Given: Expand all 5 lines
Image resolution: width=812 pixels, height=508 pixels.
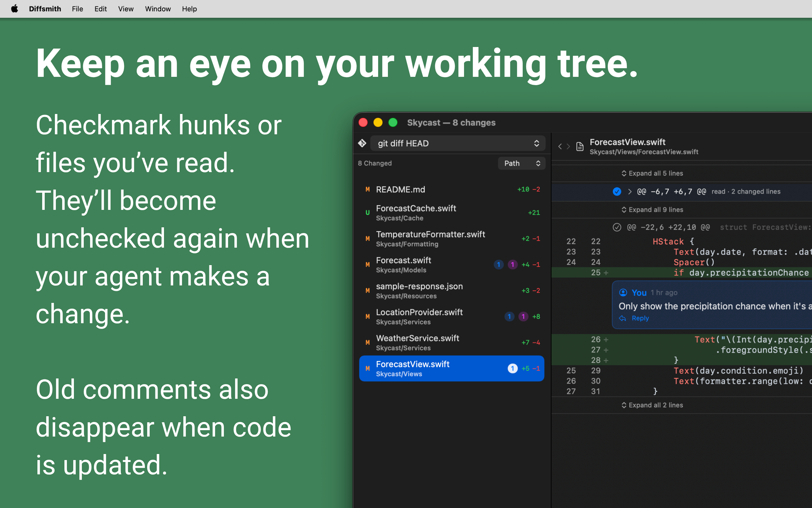Looking at the screenshot, I should [652, 173].
